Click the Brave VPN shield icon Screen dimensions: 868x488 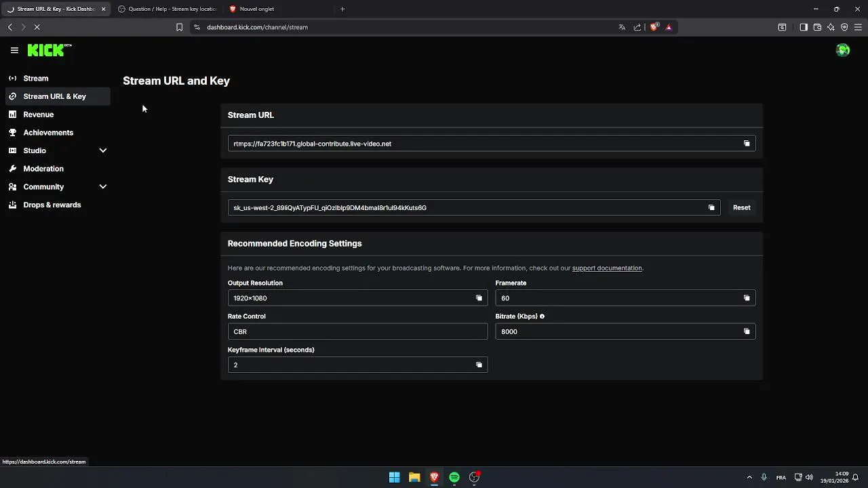(844, 27)
